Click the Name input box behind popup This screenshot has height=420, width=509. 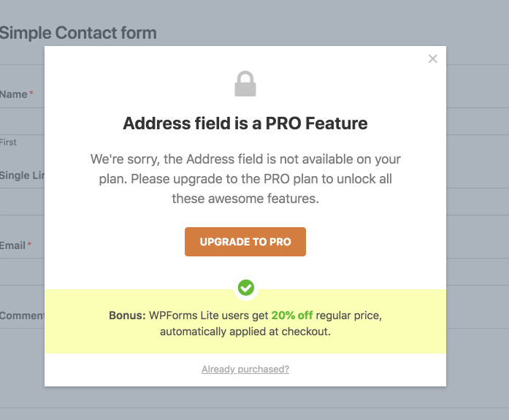click(22, 121)
